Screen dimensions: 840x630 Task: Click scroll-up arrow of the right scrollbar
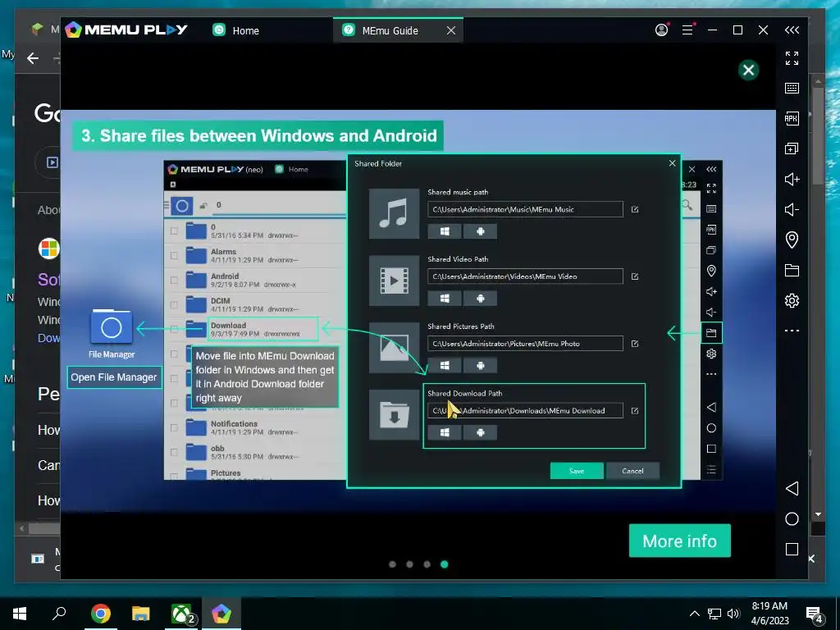coord(818,81)
